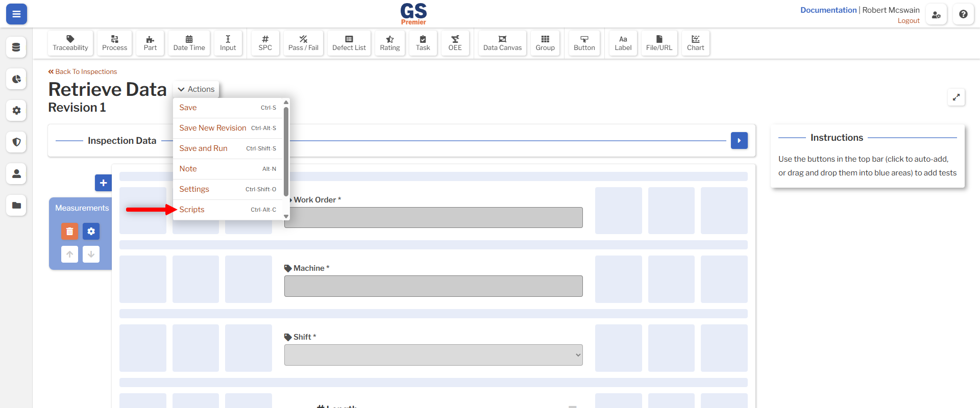Image resolution: width=980 pixels, height=408 pixels.
Task: Expand Inspection Data with blue arrow
Action: (x=739, y=140)
